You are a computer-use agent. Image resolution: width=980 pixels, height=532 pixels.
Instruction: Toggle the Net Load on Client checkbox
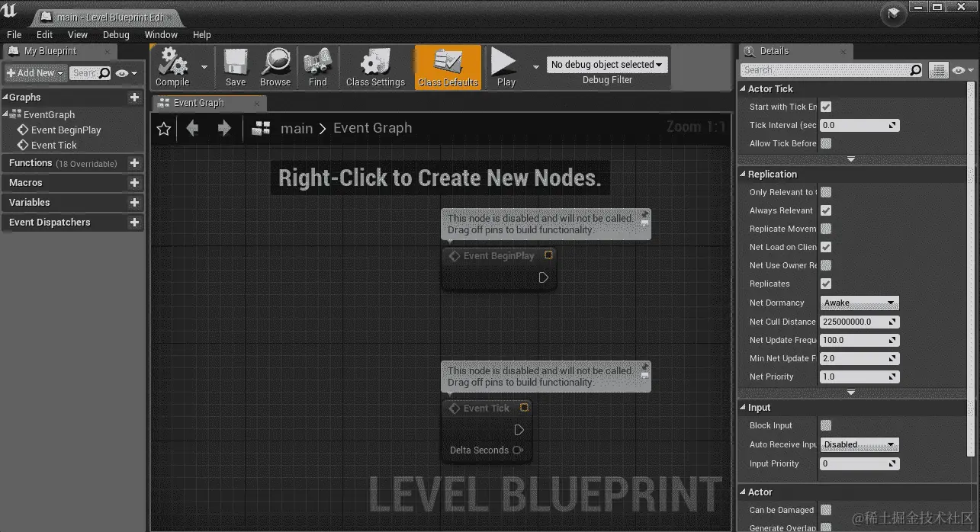(x=826, y=247)
